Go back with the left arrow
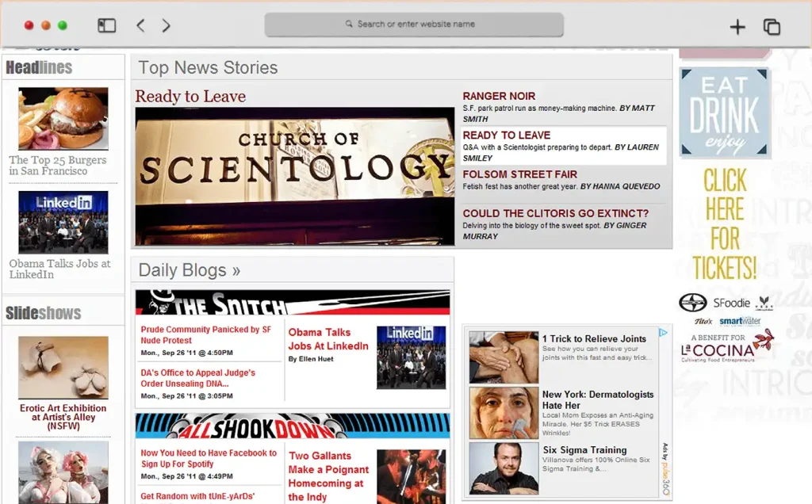 140,25
